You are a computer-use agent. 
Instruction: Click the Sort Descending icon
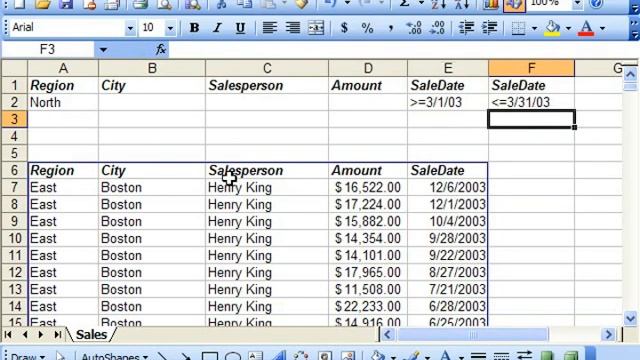point(462,4)
